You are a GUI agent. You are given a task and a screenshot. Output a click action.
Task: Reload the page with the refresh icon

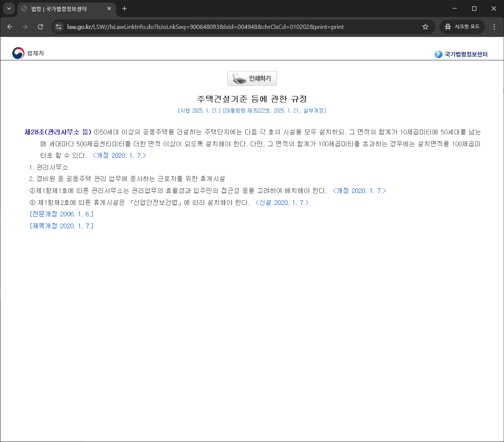click(40, 27)
